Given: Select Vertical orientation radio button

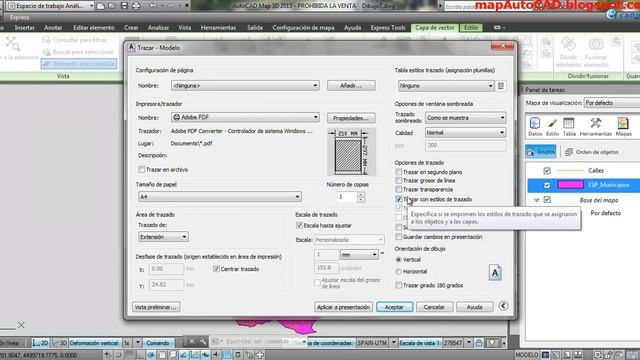Looking at the screenshot, I should 398,260.
